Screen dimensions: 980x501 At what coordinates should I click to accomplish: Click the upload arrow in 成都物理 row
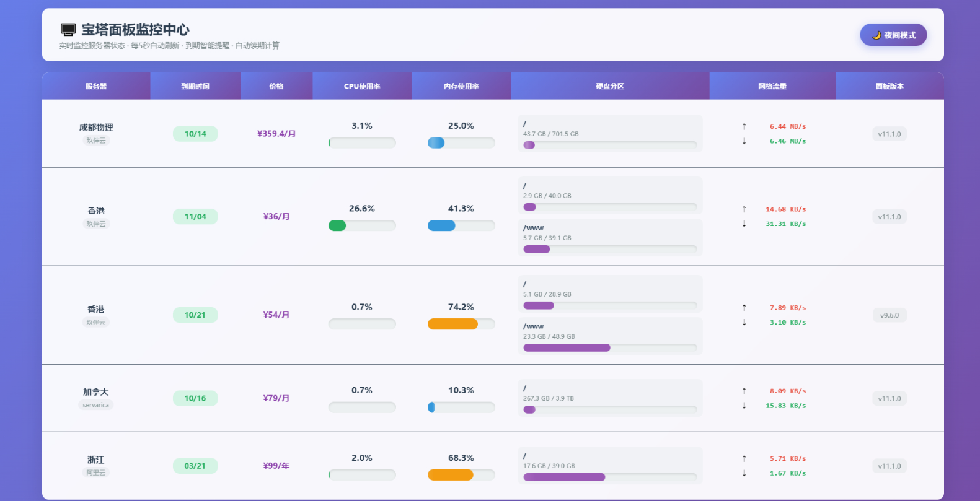coord(744,126)
